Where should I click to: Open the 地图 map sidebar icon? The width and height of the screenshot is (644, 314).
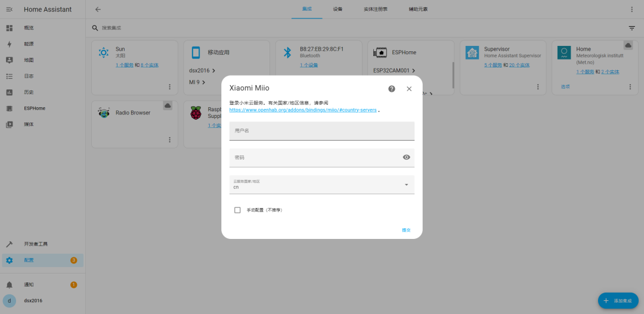(x=10, y=60)
